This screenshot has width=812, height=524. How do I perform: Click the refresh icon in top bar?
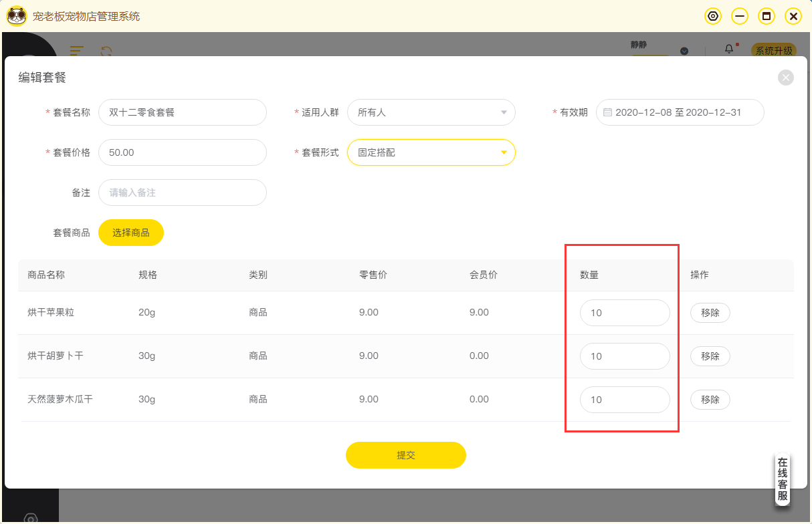click(106, 51)
